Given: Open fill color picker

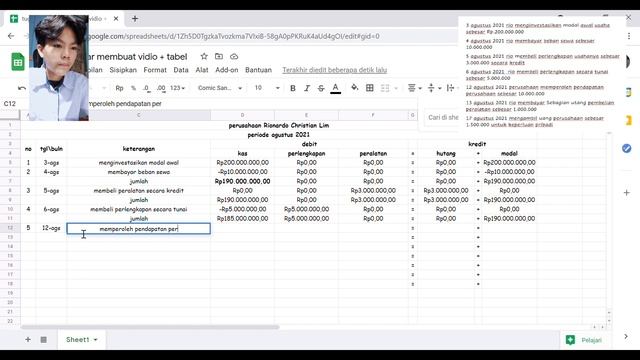Looking at the screenshot, I should point(354,88).
